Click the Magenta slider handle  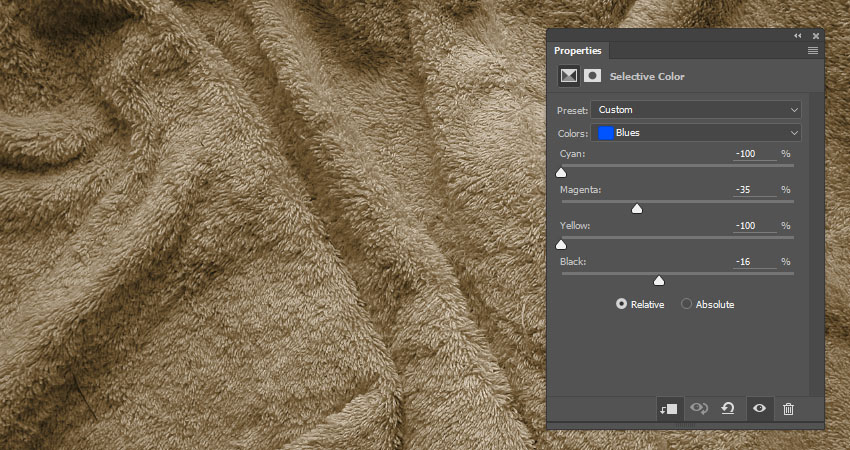pos(637,209)
